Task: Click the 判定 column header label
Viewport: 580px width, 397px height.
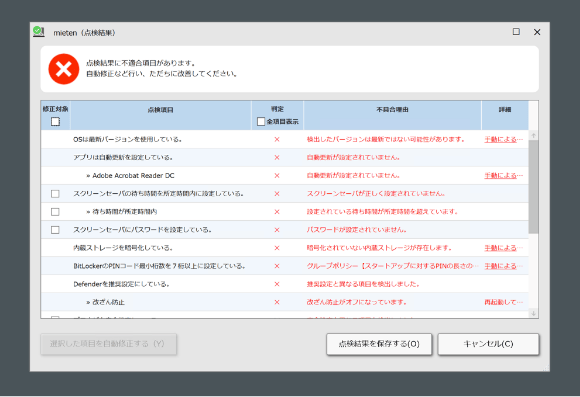Action: click(277, 109)
